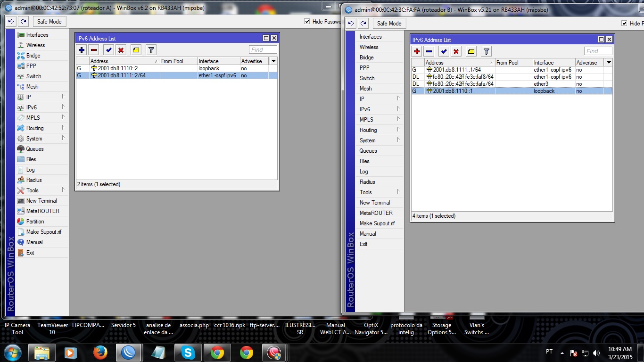Viewport: 644px width, 362px height.
Task: Expand System submenu in roteador A sidebar
Action: [x=42, y=139]
